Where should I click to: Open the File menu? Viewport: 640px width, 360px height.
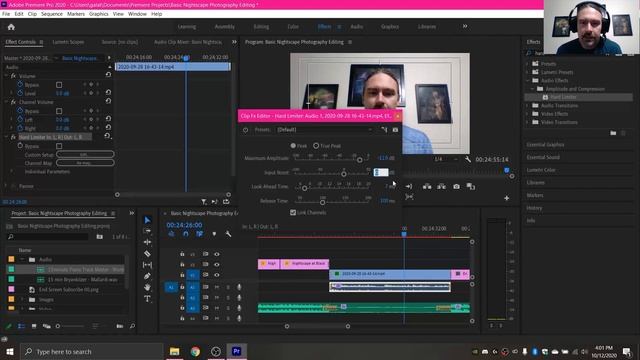(6, 14)
